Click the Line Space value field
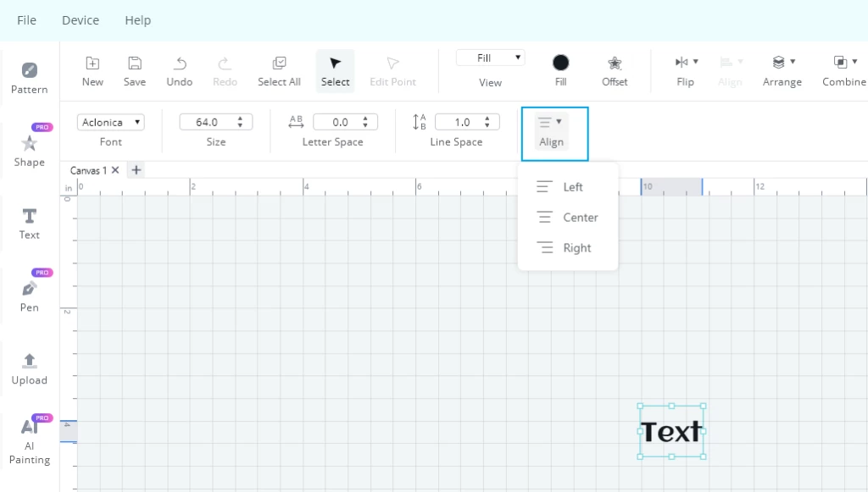This screenshot has height=492, width=868. [462, 122]
